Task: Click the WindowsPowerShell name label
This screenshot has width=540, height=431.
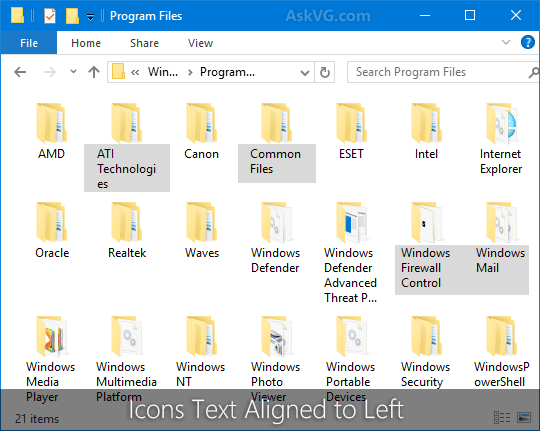Action: (x=501, y=374)
